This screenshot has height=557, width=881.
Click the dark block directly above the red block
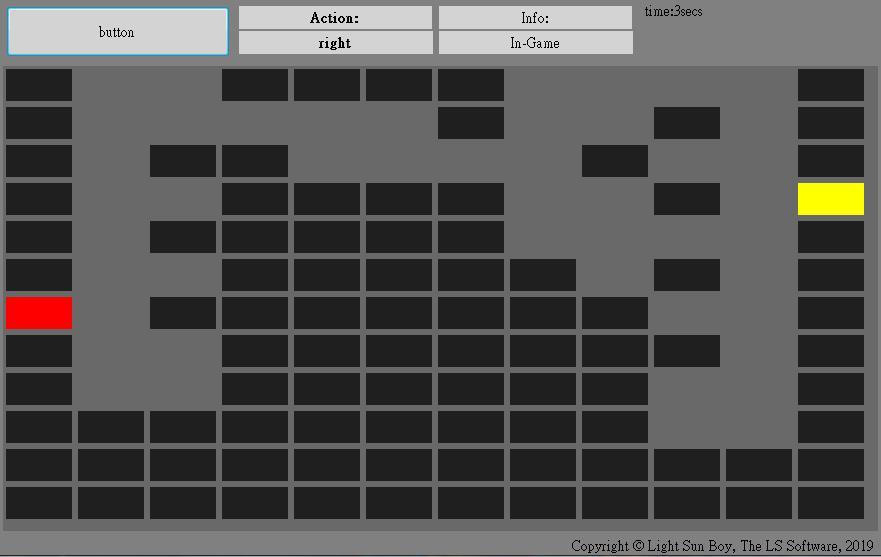coord(39,275)
